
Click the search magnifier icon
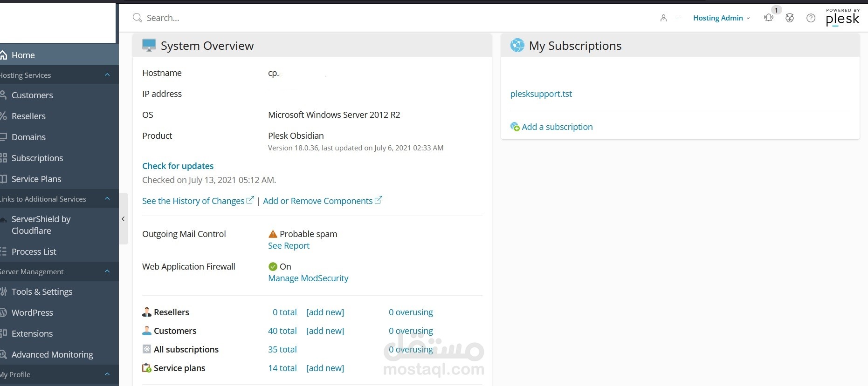click(x=137, y=18)
